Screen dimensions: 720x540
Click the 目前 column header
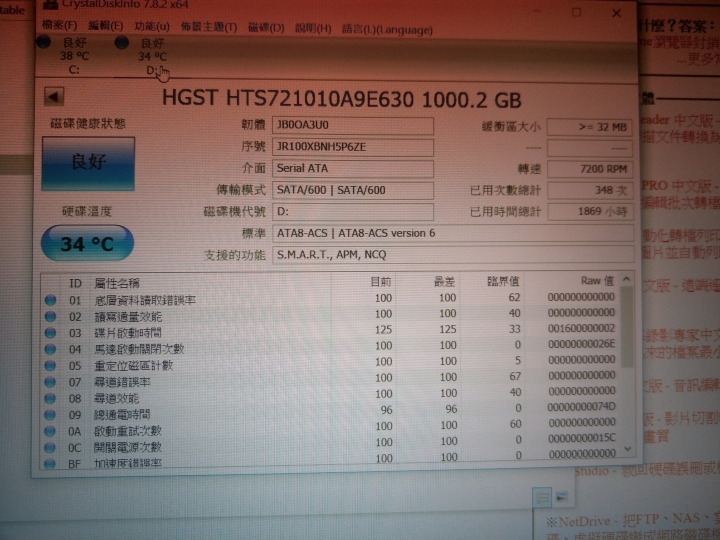(381, 282)
